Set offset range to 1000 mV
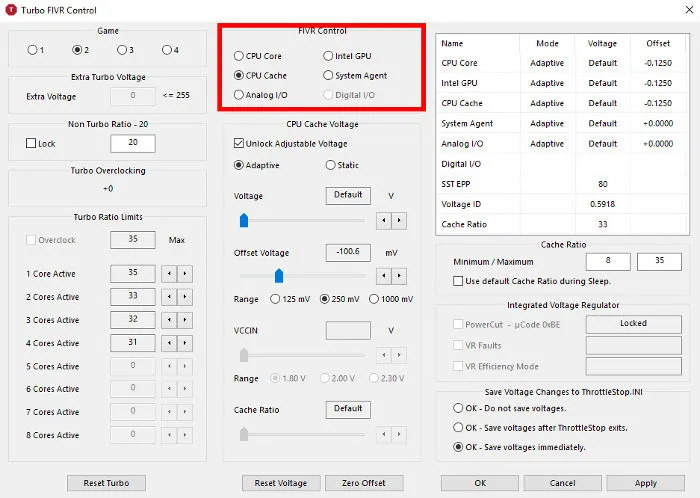 click(x=374, y=299)
